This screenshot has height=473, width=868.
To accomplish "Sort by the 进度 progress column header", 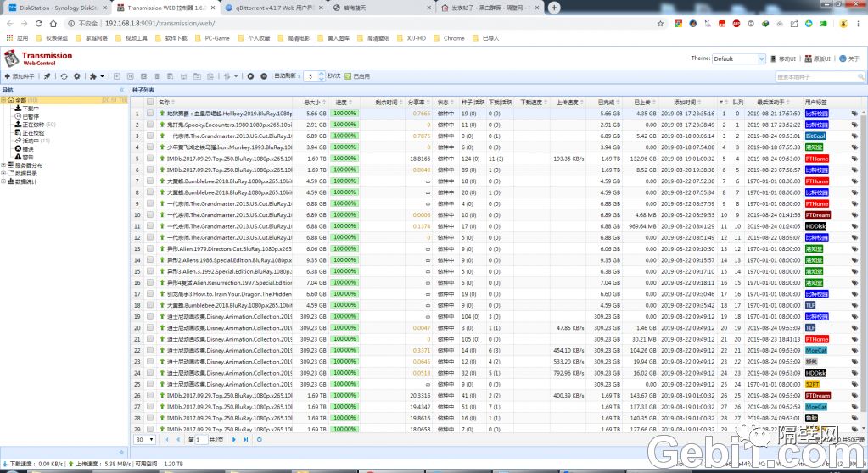I will tap(344, 102).
